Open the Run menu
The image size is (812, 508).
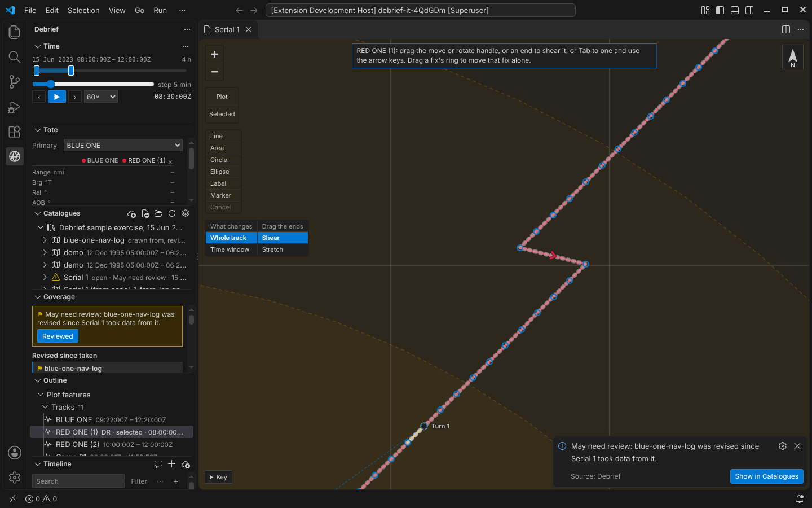[160, 10]
